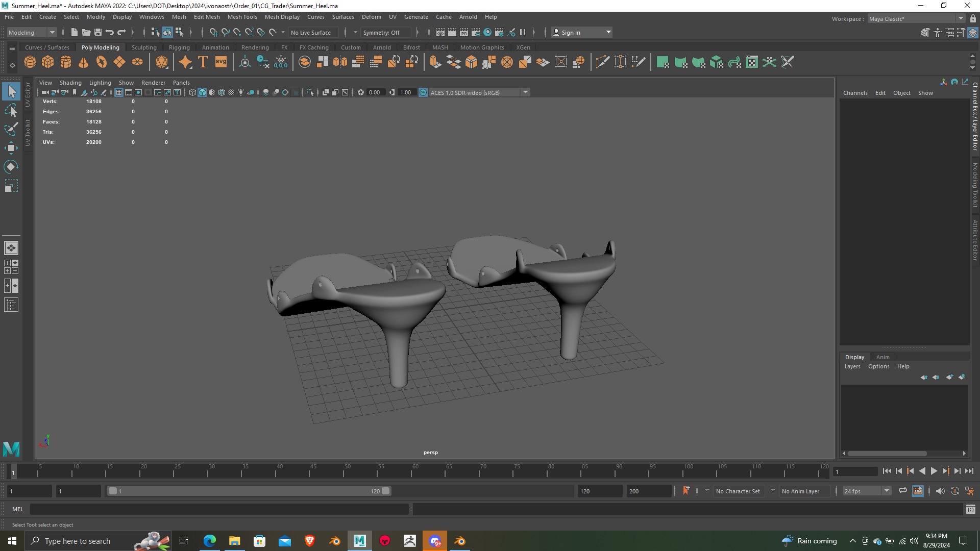
Task: Toggle wireframe display in viewport toolbar
Action: [192, 92]
